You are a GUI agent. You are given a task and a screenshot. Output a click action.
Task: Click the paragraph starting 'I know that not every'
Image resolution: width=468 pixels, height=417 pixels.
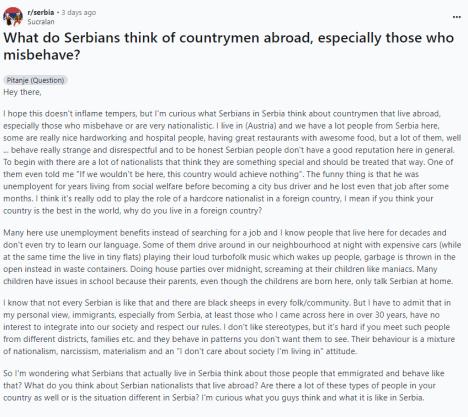pyautogui.click(x=229, y=327)
